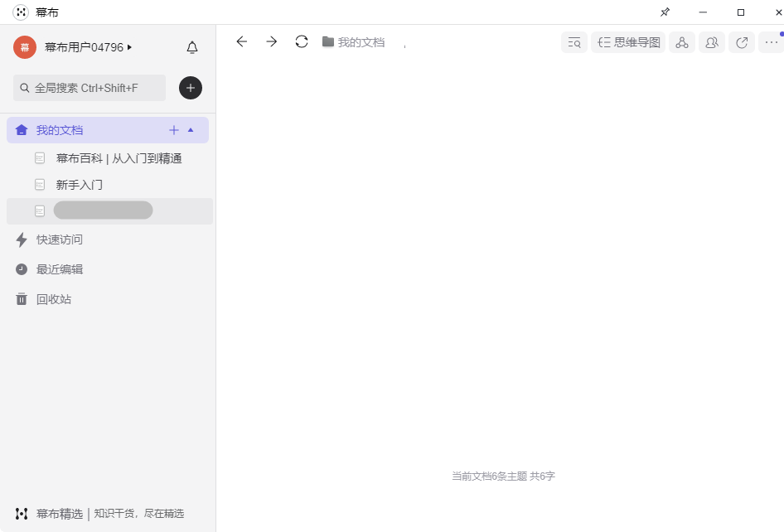Open 最近编辑 in the sidebar

coord(60,269)
